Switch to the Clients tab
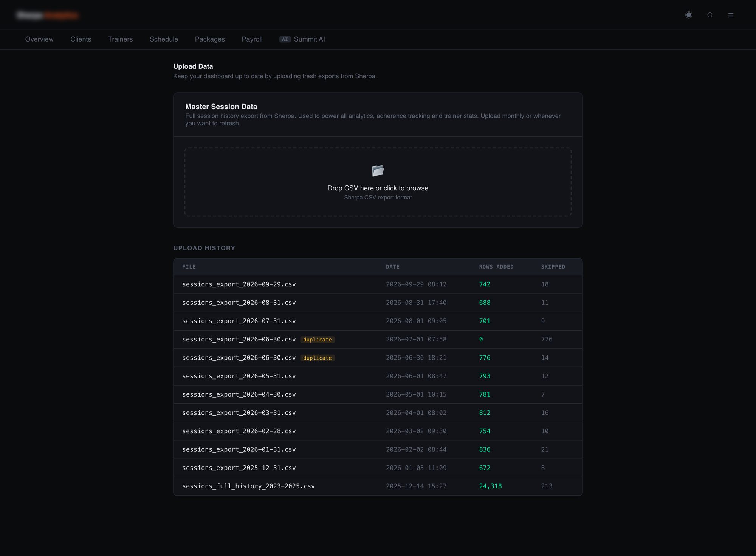 coord(81,39)
